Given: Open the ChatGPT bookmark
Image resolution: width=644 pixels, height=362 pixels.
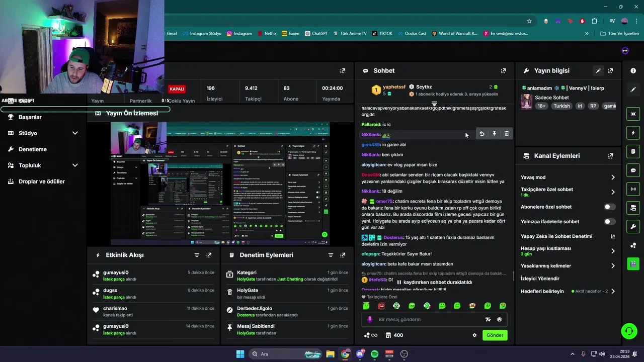Looking at the screenshot, I should click(x=316, y=34).
